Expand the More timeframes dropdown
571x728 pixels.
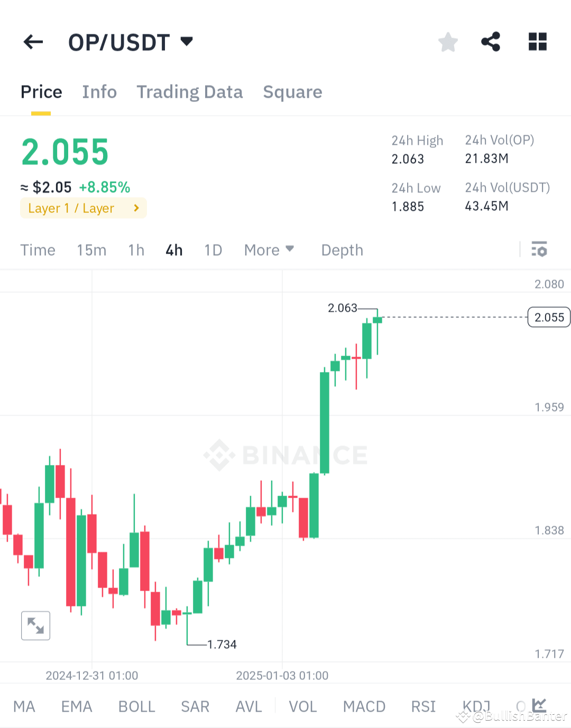pos(269,249)
